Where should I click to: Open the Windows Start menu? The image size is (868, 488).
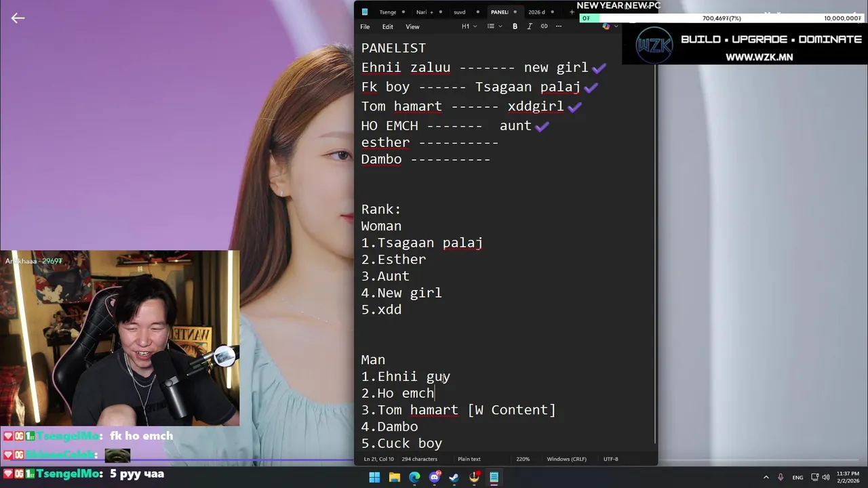tap(374, 477)
